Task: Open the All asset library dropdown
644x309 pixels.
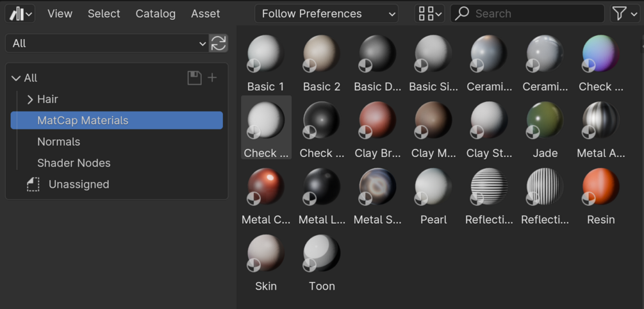Action: [107, 43]
